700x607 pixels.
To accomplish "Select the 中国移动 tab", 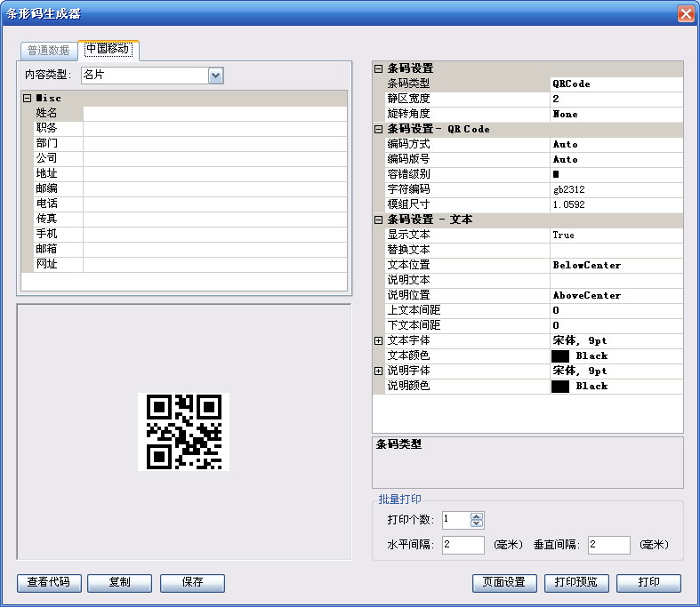I will click(108, 49).
